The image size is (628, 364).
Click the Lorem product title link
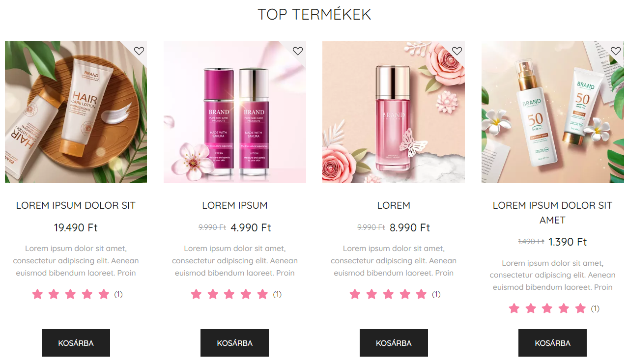click(x=394, y=205)
